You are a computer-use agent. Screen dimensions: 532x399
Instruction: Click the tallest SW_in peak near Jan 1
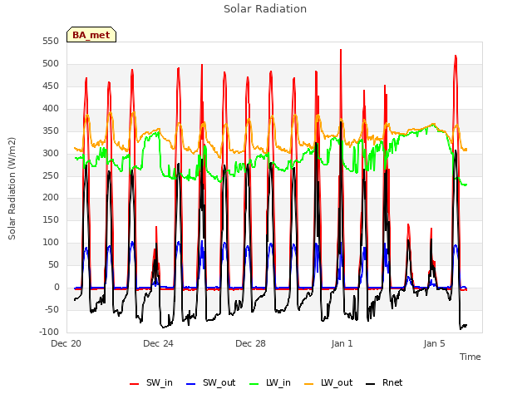(x=341, y=50)
